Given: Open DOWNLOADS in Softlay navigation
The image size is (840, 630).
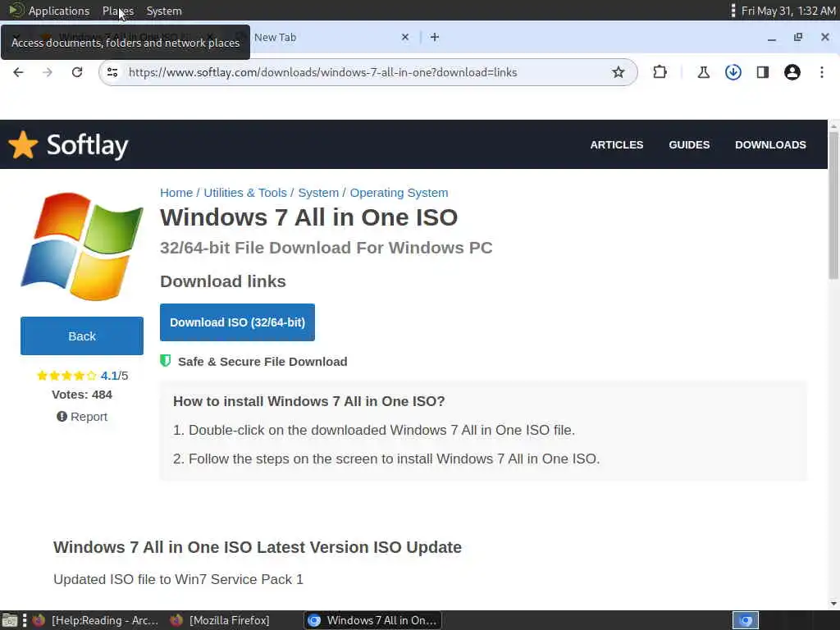Looking at the screenshot, I should click(770, 144).
